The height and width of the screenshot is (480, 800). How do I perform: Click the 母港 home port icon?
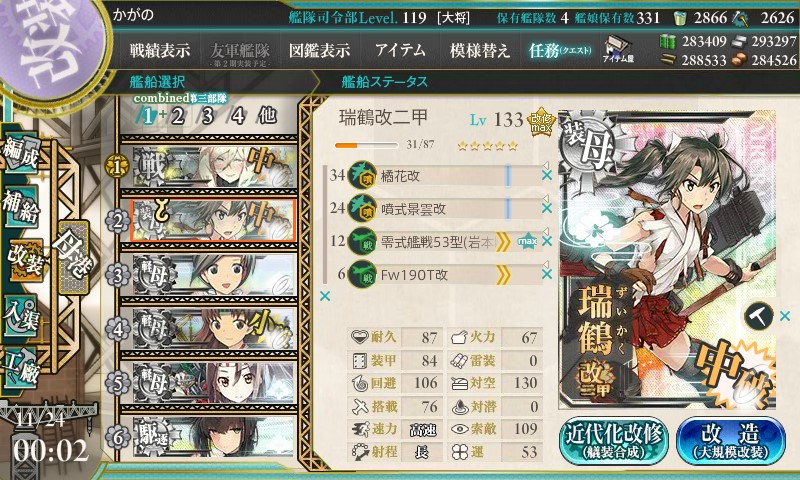(74, 257)
